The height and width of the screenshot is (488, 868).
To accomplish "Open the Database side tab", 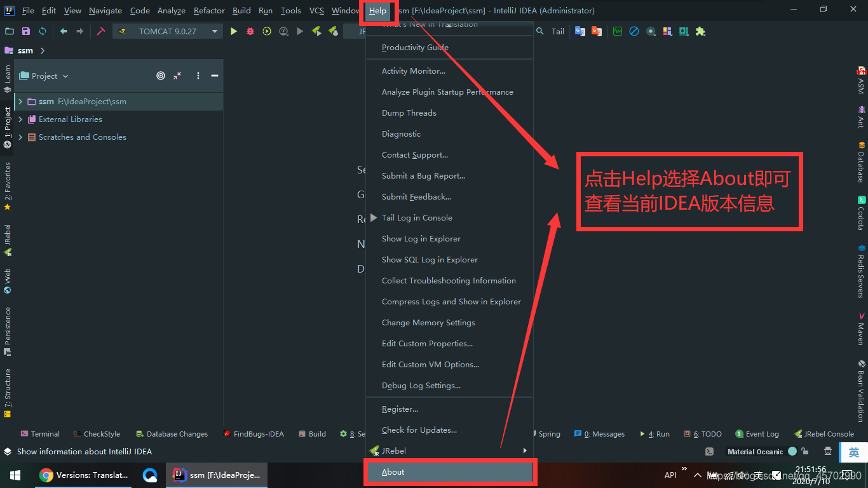I will 861,161.
